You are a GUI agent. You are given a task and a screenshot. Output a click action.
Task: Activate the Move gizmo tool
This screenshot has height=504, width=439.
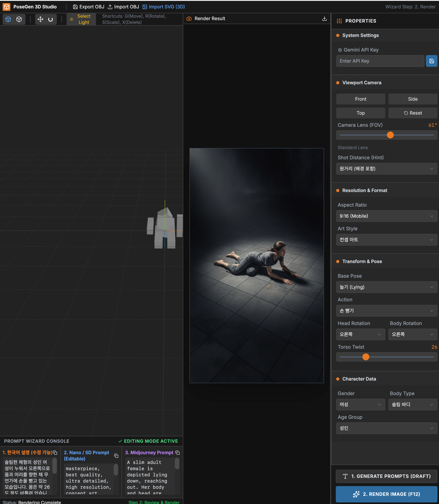pos(40,19)
